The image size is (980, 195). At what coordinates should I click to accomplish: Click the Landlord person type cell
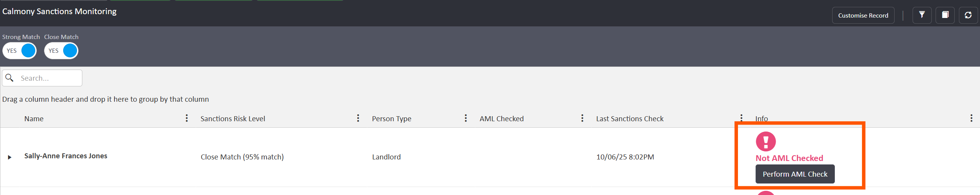tap(386, 157)
